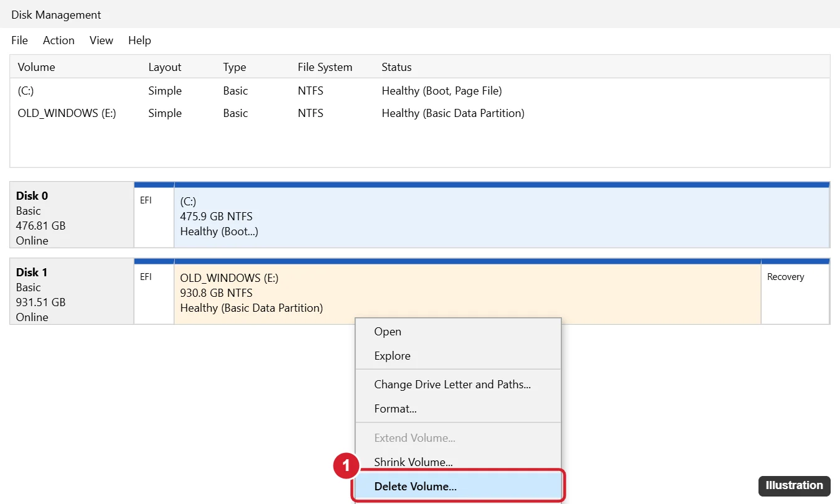Click the Type column header
Screen dimensions: 840x504
click(235, 67)
